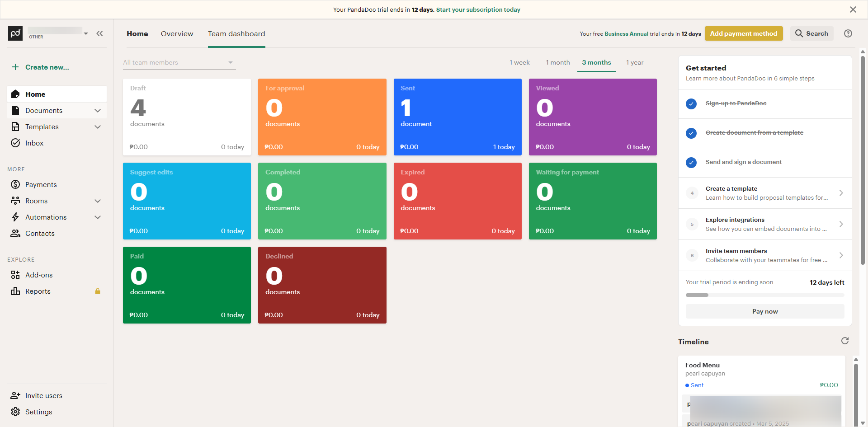Expand the Templates submenu chevron

pos(98,127)
